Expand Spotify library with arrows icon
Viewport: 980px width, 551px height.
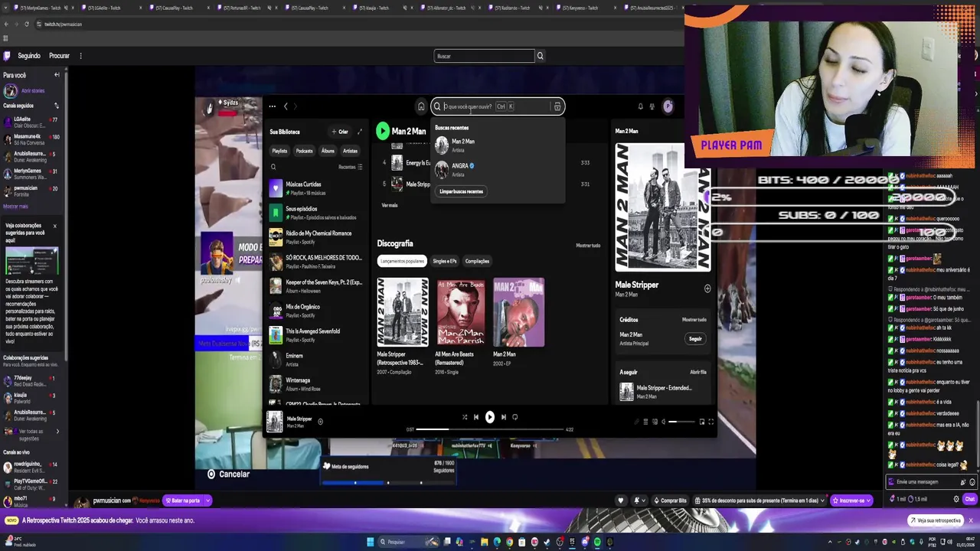pos(360,132)
